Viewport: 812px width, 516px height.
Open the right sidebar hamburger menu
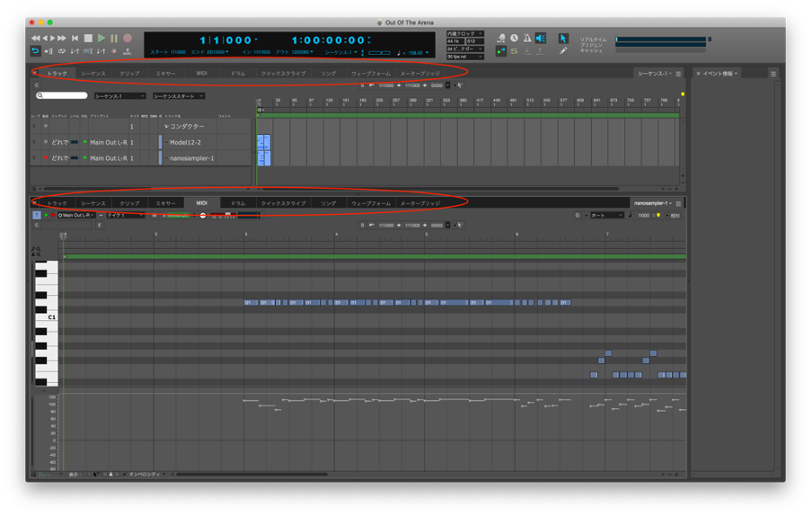773,74
